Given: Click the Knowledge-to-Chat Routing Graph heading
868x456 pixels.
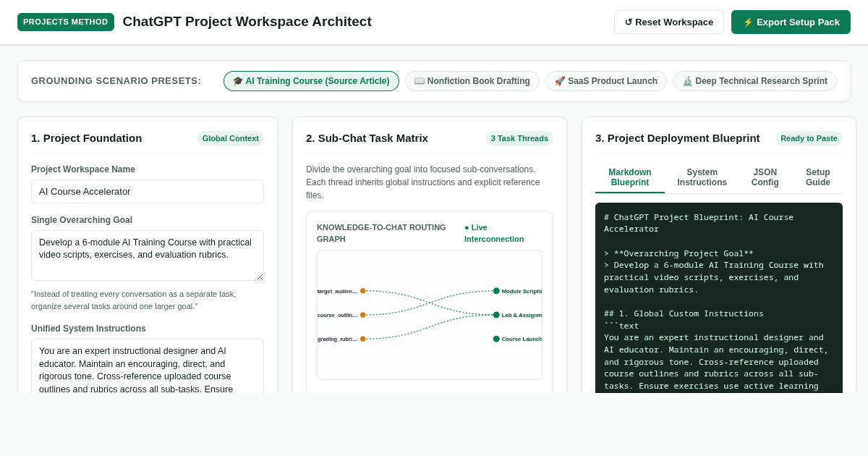Looking at the screenshot, I should [381, 233].
